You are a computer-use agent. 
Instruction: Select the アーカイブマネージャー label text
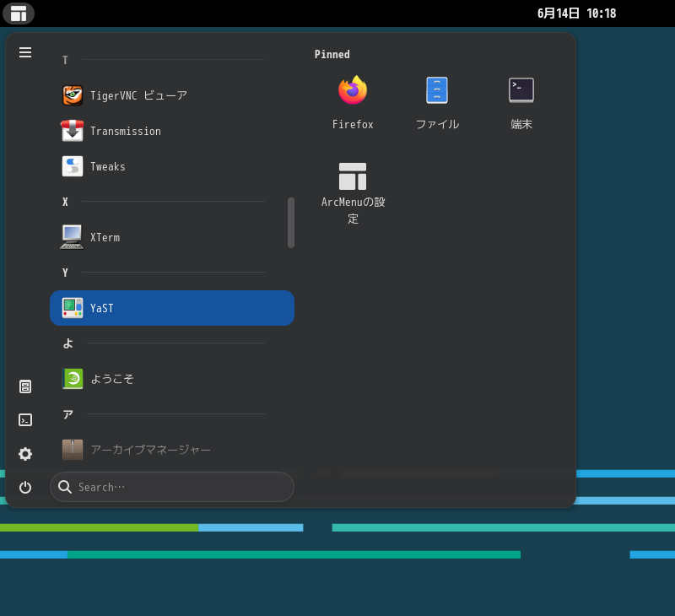[x=151, y=450]
